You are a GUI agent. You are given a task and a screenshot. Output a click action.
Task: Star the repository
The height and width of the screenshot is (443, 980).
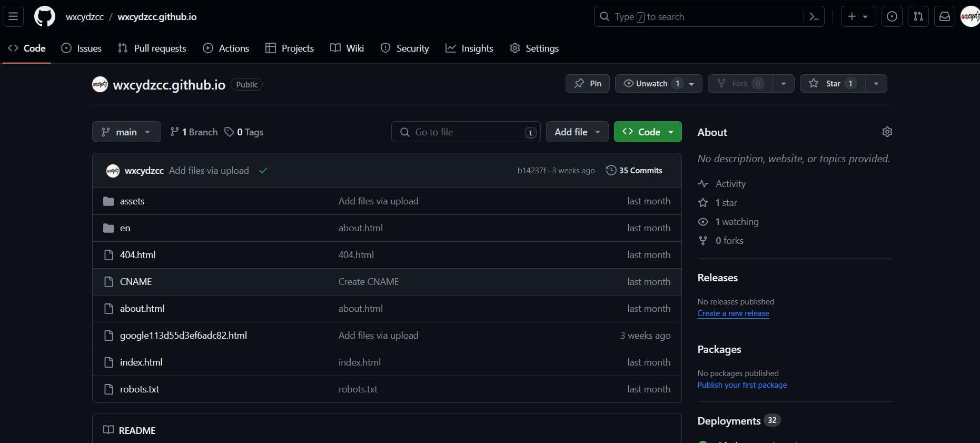click(833, 83)
